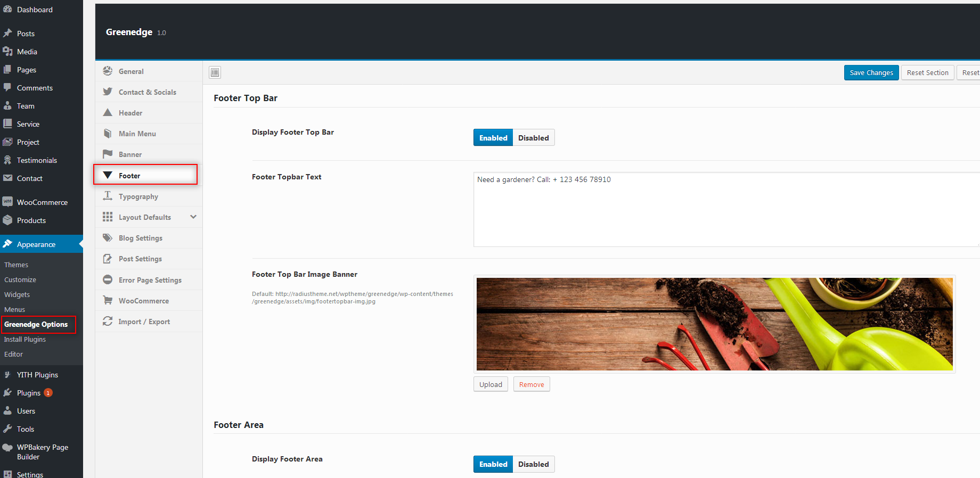Click the Import / Export refresh icon

point(108,321)
